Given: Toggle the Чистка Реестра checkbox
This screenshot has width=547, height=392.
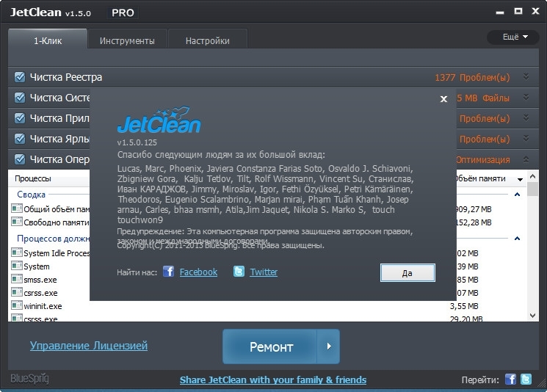Looking at the screenshot, I should 20,77.
